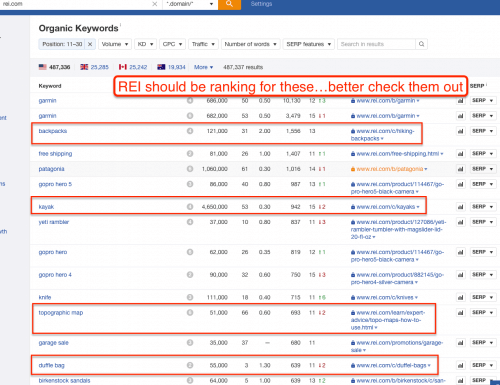Viewport: 500px width, 385px height.
Task: Open the SERP features dropdown
Action: click(x=309, y=44)
